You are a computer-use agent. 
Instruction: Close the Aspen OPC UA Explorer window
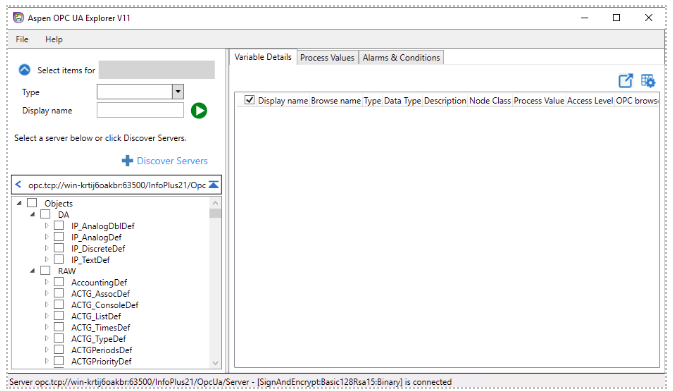coord(649,18)
